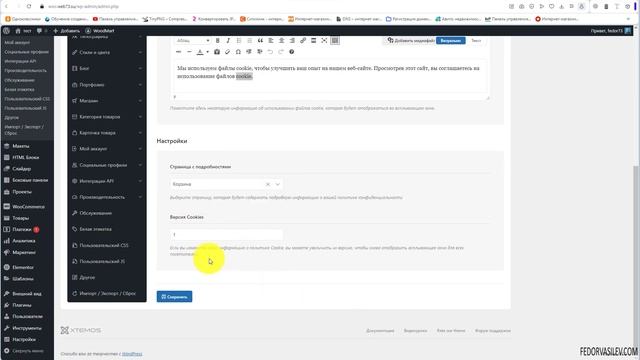Toggle italic formatting in the editor
640x360 pixels.
pyautogui.click(x=228, y=40)
